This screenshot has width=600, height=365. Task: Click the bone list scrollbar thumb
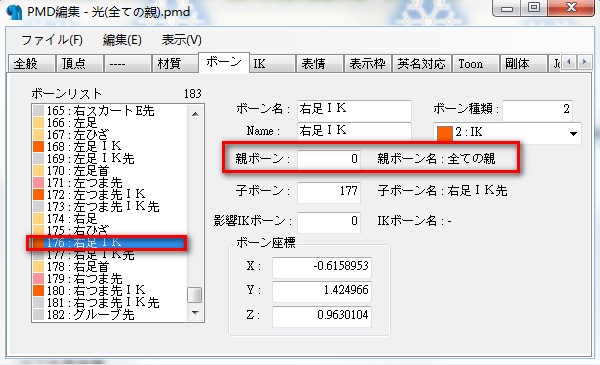[x=195, y=295]
